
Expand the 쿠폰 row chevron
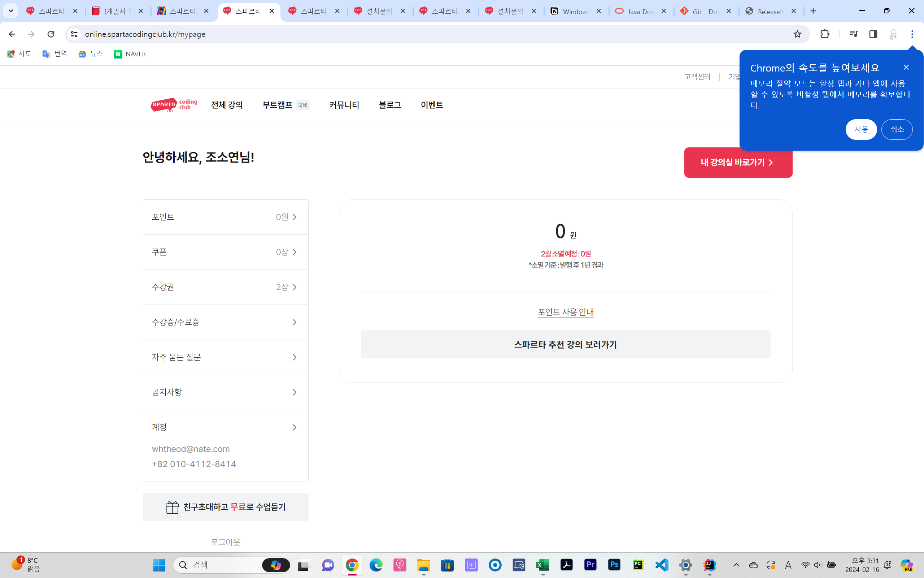[x=295, y=252]
